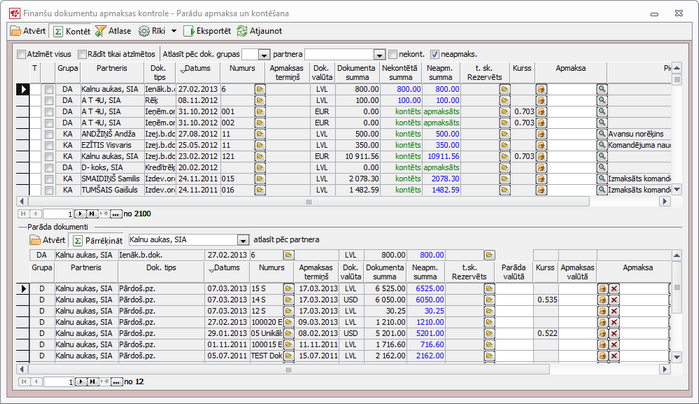Open the Rīki tools menu
This screenshot has height=404, width=699.
(152, 31)
